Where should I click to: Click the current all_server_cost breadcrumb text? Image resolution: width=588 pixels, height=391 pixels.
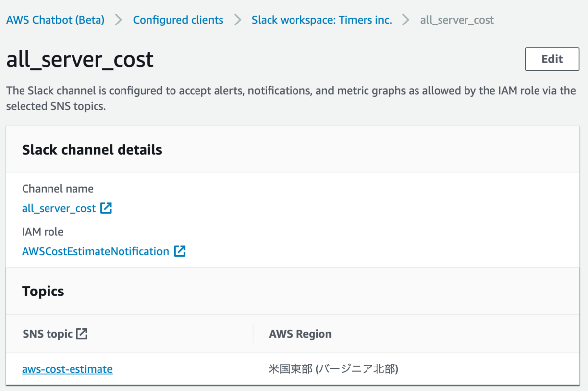(x=457, y=20)
